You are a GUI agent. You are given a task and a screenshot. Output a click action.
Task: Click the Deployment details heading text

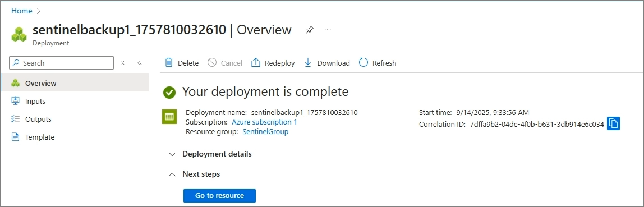click(217, 154)
